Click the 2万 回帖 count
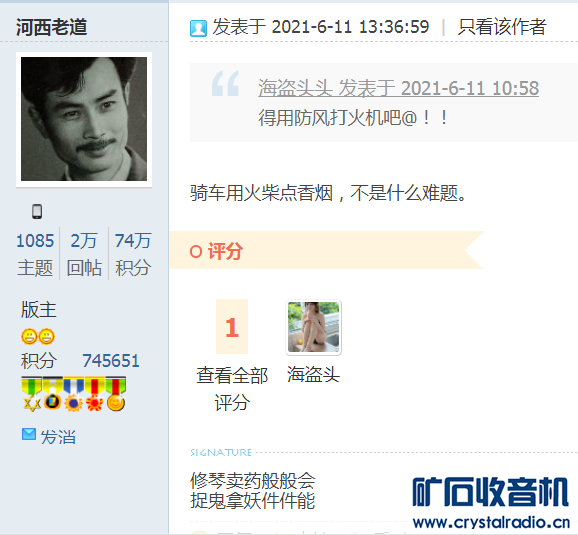The height and width of the screenshot is (535, 578). point(84,254)
